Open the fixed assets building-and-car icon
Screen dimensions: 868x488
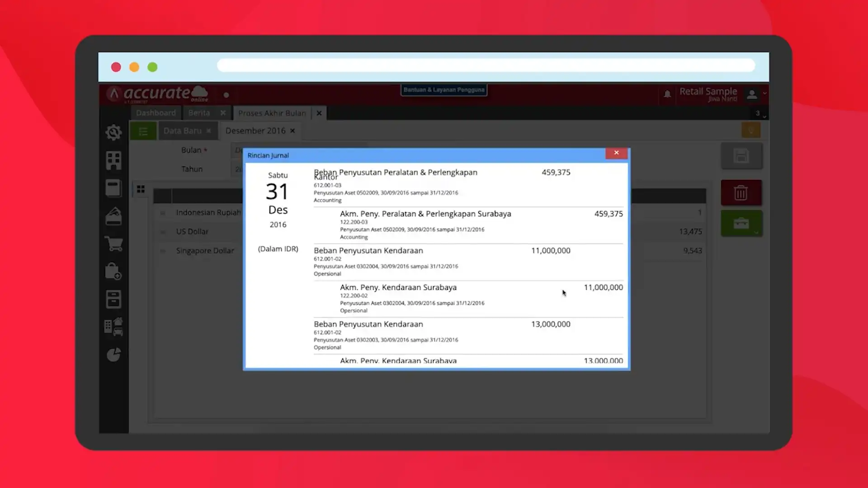click(x=113, y=327)
